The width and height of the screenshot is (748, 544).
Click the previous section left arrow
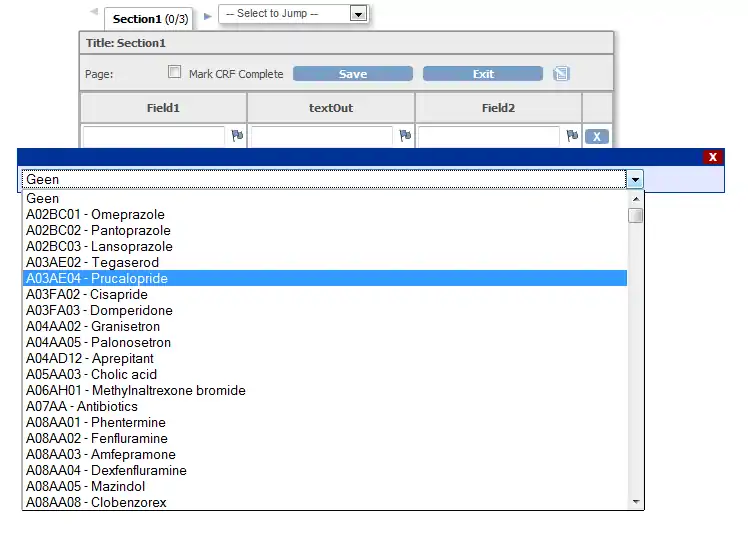pyautogui.click(x=94, y=13)
